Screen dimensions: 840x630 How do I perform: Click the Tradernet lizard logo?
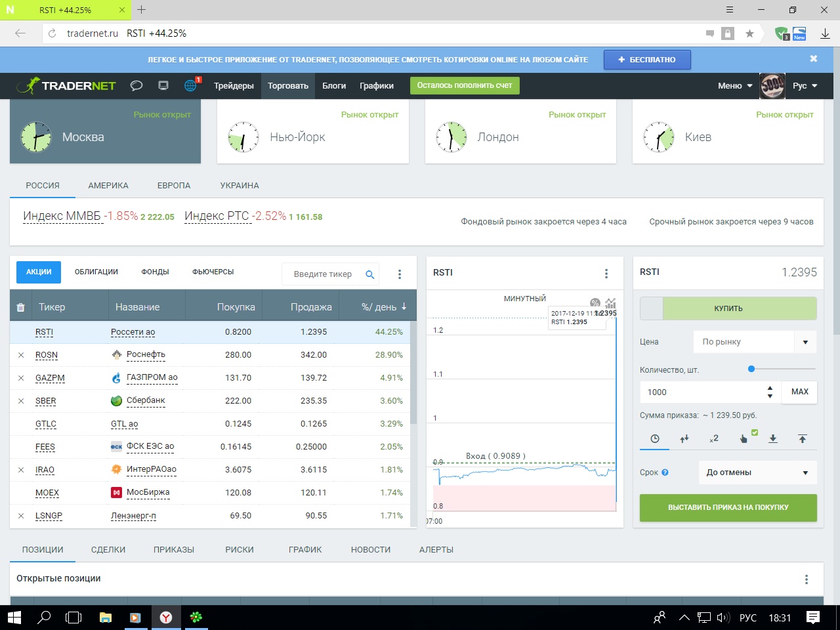pos(66,85)
